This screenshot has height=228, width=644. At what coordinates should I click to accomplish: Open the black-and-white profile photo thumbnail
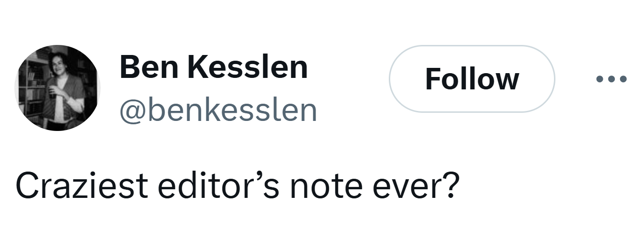[57, 88]
